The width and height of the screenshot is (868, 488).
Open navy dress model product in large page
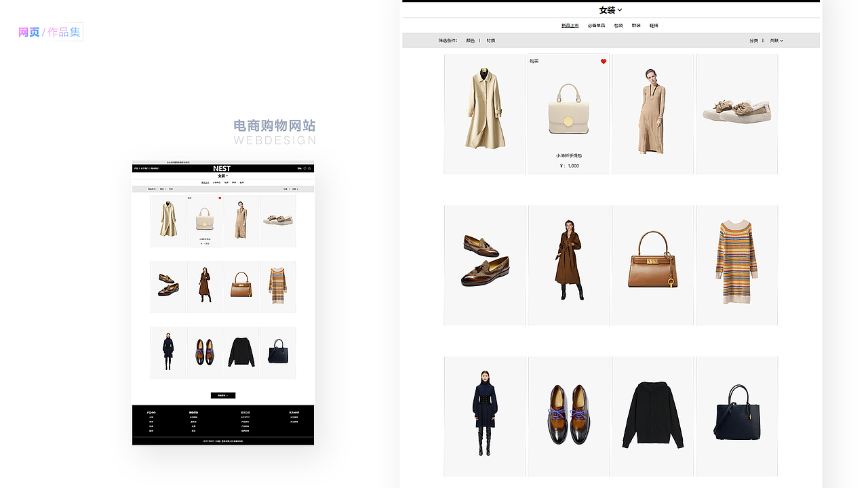[x=485, y=416]
